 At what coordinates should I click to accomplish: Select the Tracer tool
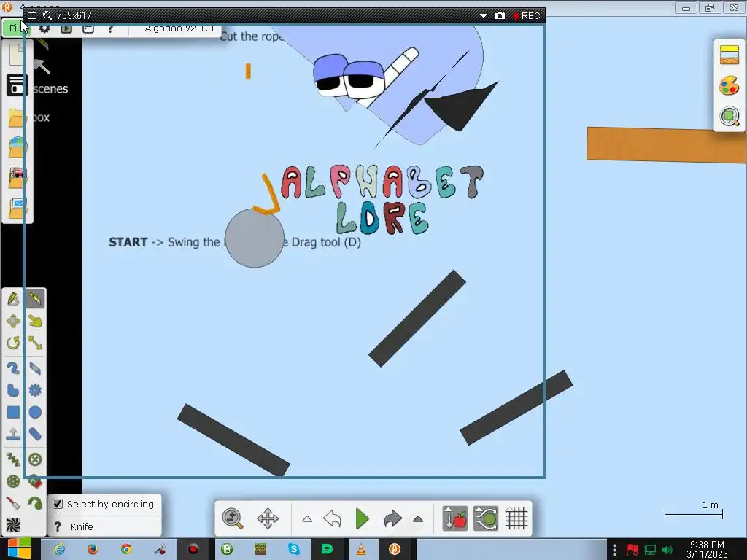pyautogui.click(x=35, y=503)
